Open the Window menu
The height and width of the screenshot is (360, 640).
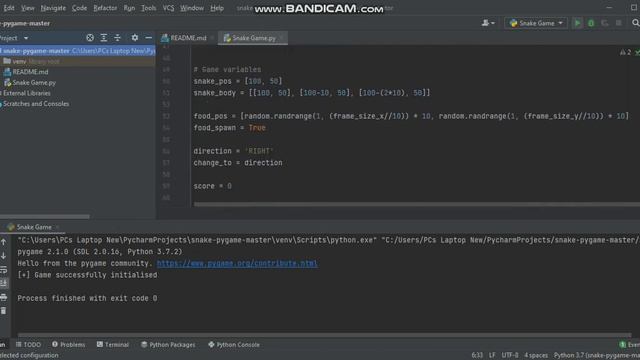pos(191,8)
